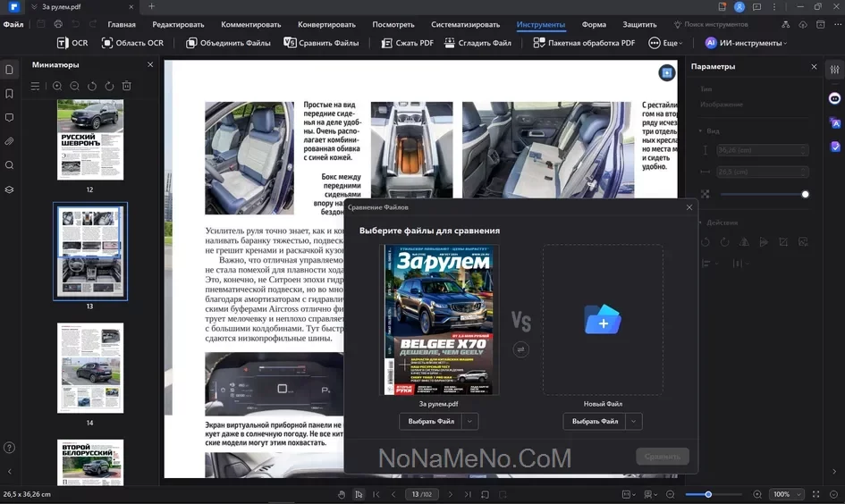Click left Выбрать Файл button
This screenshot has height=504, width=845.
pyautogui.click(x=431, y=421)
